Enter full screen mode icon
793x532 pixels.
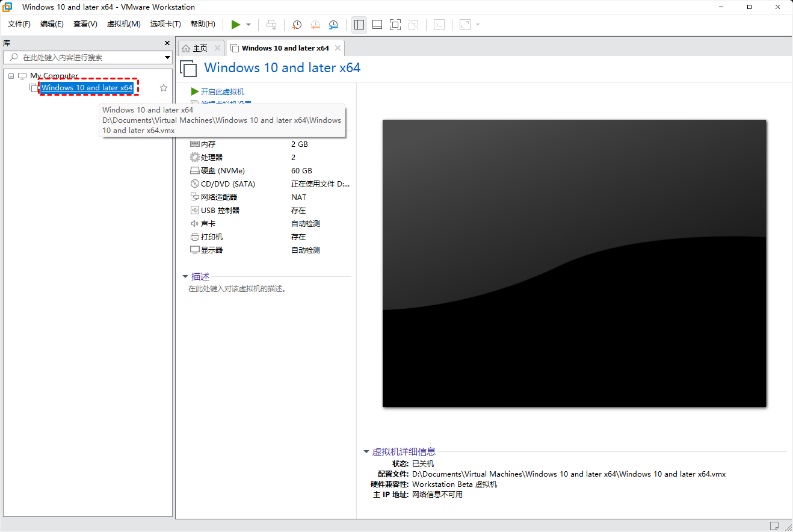(x=395, y=25)
